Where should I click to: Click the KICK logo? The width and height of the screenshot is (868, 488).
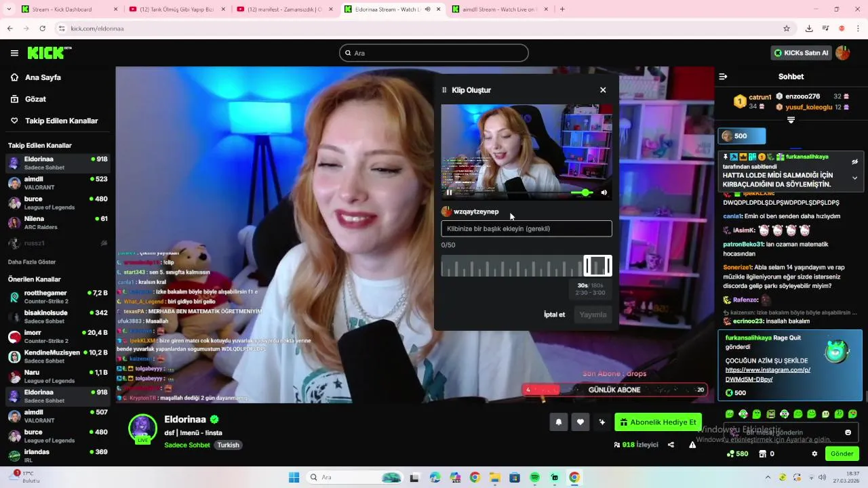pyautogui.click(x=49, y=52)
